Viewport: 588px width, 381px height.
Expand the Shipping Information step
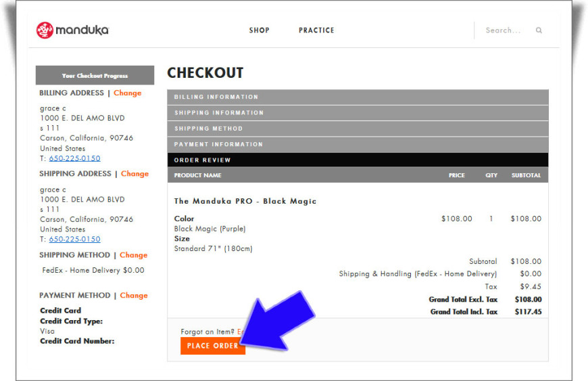pyautogui.click(x=358, y=112)
